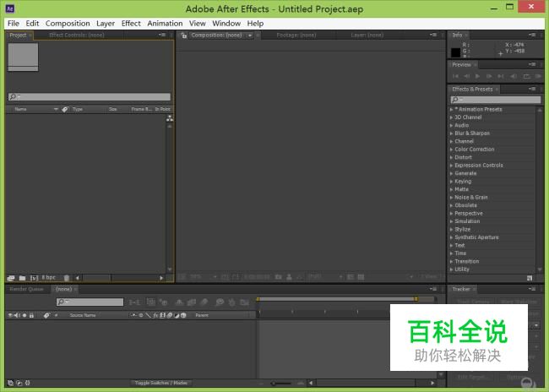This screenshot has height=392, width=549.
Task: Jump to first frame in Preview panel
Action: (x=455, y=76)
